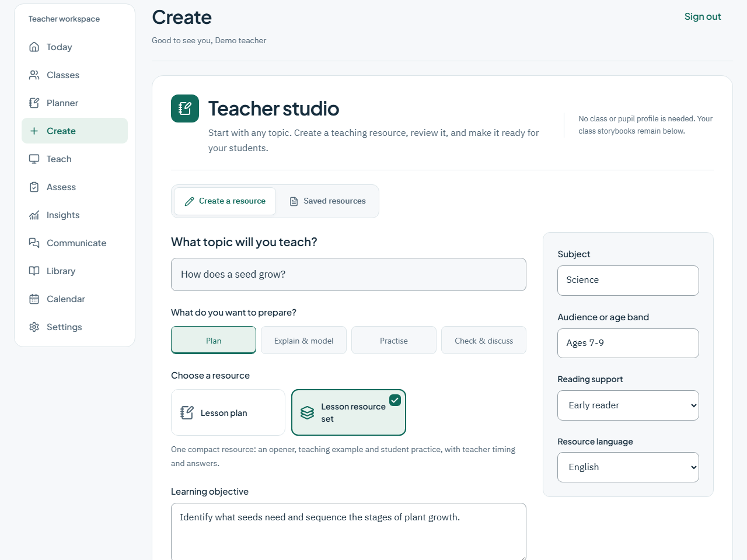Screen dimensions: 747x560
Task: Click the stack icon in Lesson resource set
Action: pyautogui.click(x=308, y=413)
